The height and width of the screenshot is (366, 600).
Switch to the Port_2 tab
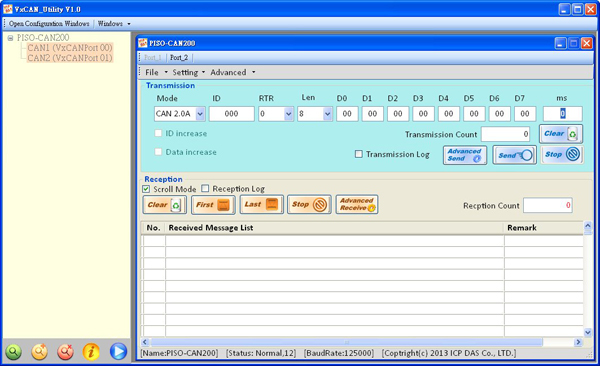179,57
